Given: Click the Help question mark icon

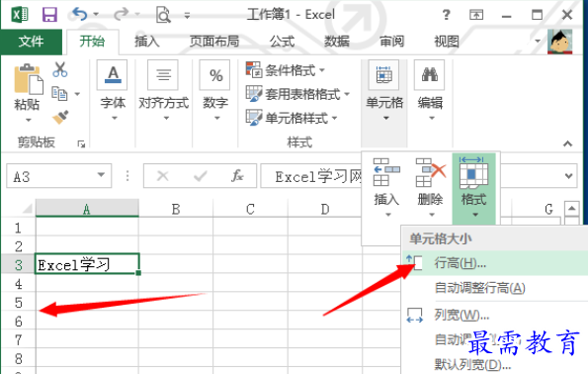Looking at the screenshot, I should pyautogui.click(x=446, y=15).
